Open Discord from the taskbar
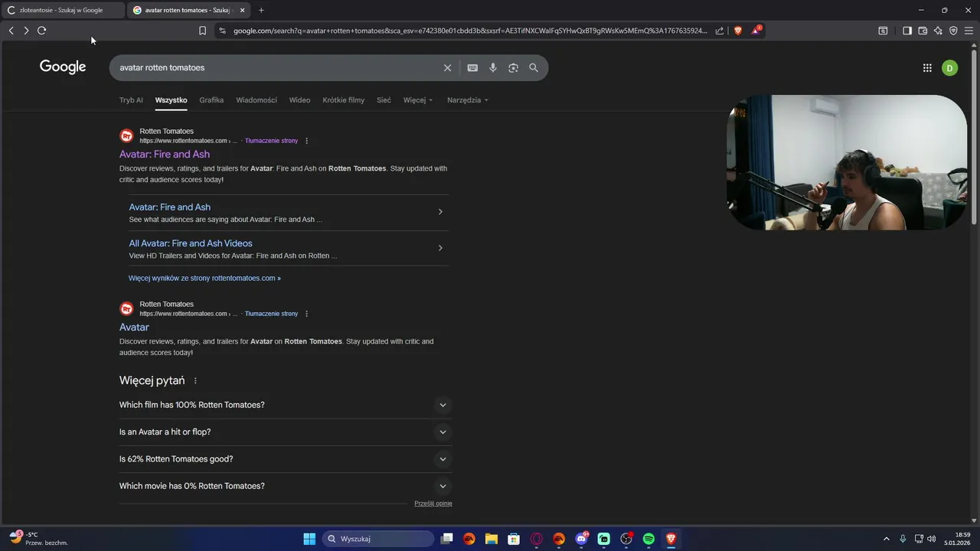Screen dimensions: 980x551 pyautogui.click(x=581, y=539)
